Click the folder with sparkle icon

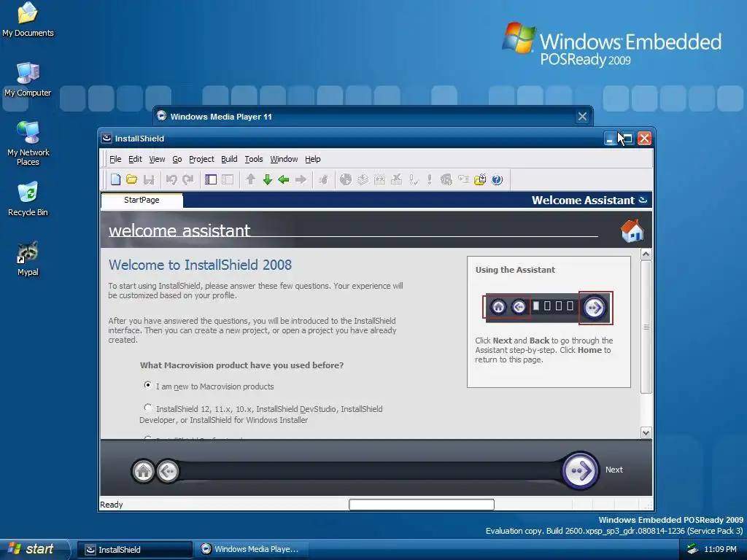(x=480, y=179)
